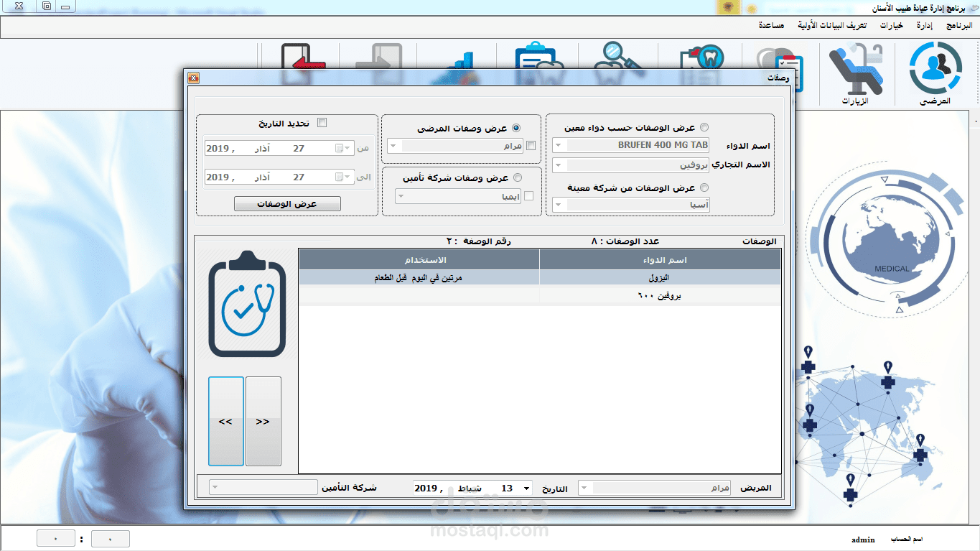Image resolution: width=980 pixels, height=551 pixels.
Task: Open the 'خيارات' menu
Action: pos(892,26)
